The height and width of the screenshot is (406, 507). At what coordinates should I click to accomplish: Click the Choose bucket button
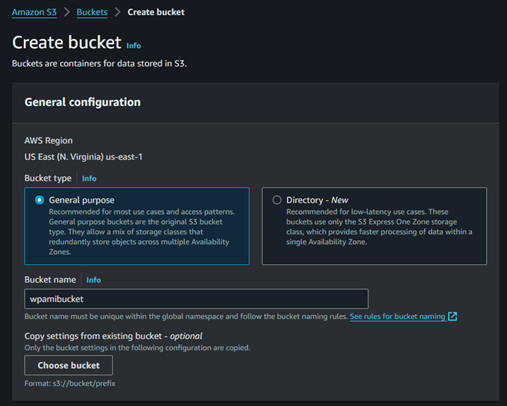click(68, 365)
